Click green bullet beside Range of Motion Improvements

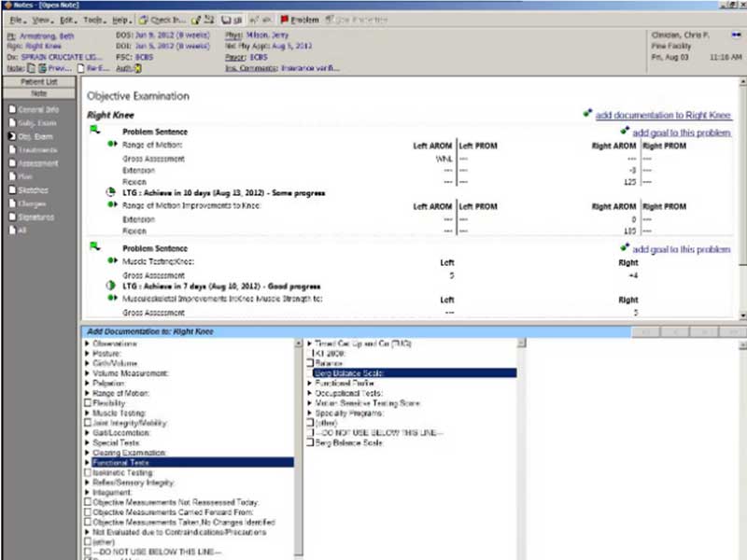112,204
